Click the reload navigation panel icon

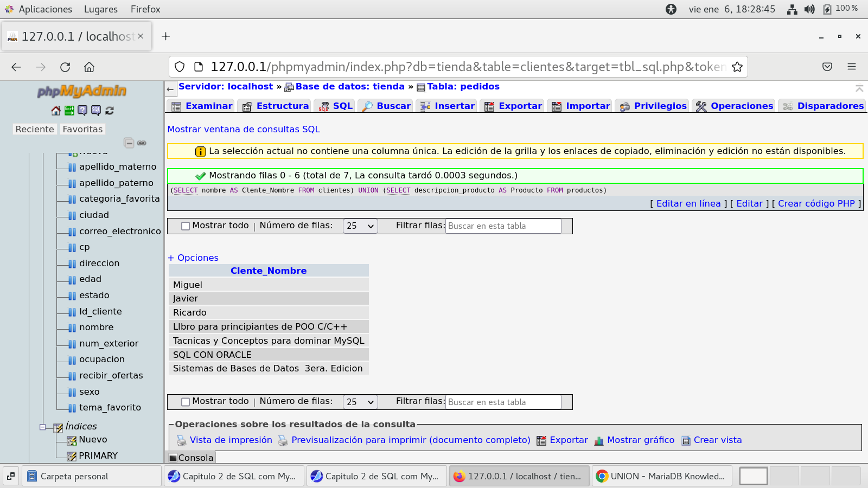110,111
